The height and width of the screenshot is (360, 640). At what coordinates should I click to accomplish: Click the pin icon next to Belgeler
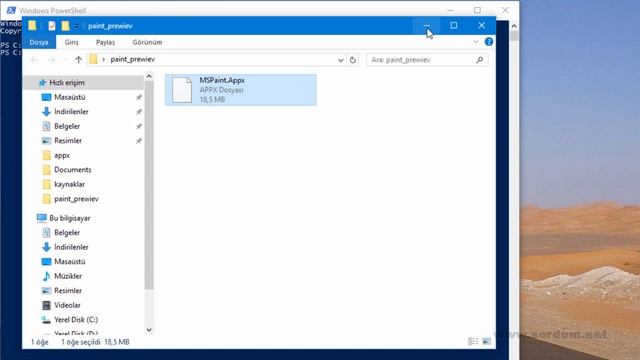[x=139, y=126]
